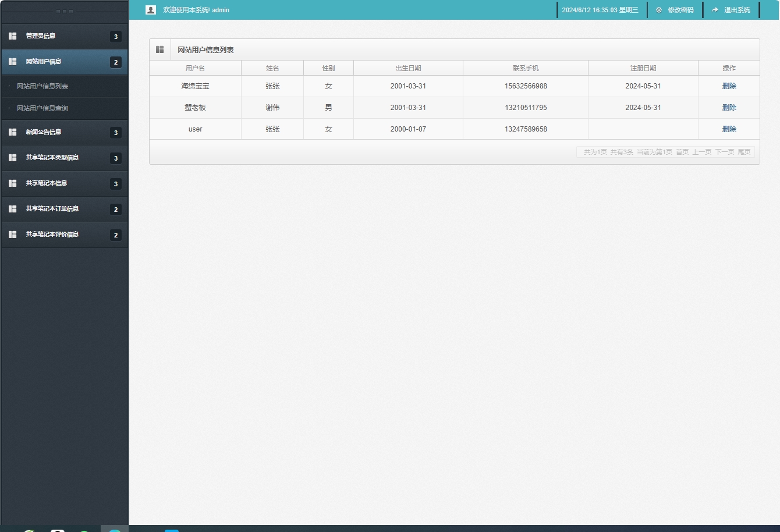The image size is (780, 532).
Task: Click the 共享笔记本订单信息 sidebar icon
Action: [x=13, y=209]
